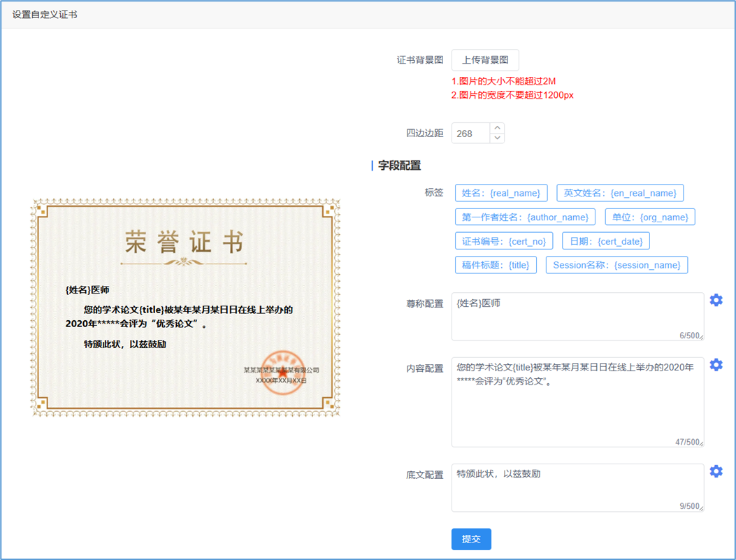Click into the 尊称配置 text area

577,317
